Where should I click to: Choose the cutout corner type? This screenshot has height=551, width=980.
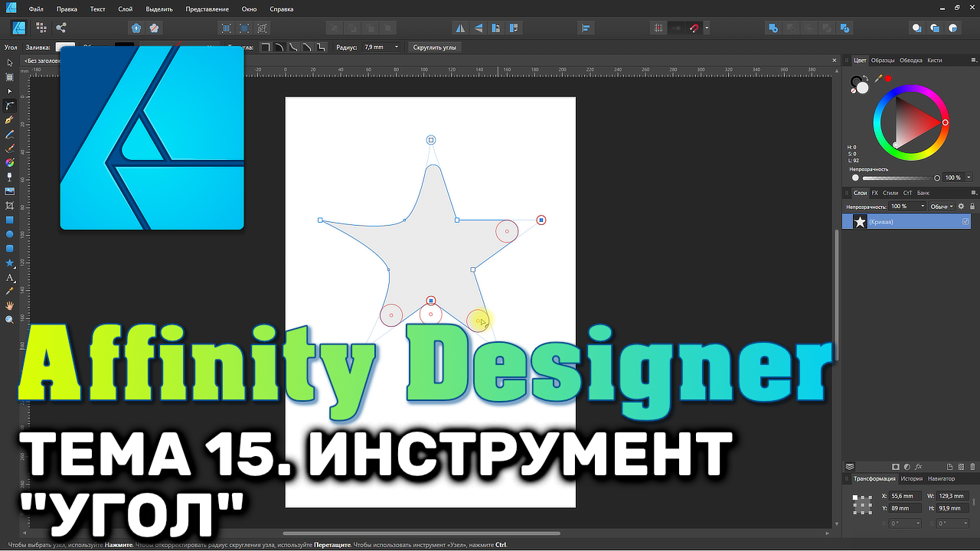point(321,47)
